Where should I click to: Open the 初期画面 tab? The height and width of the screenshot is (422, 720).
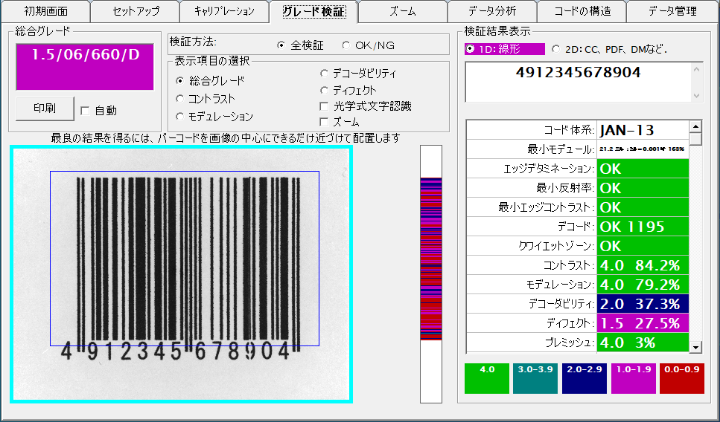tap(45, 11)
